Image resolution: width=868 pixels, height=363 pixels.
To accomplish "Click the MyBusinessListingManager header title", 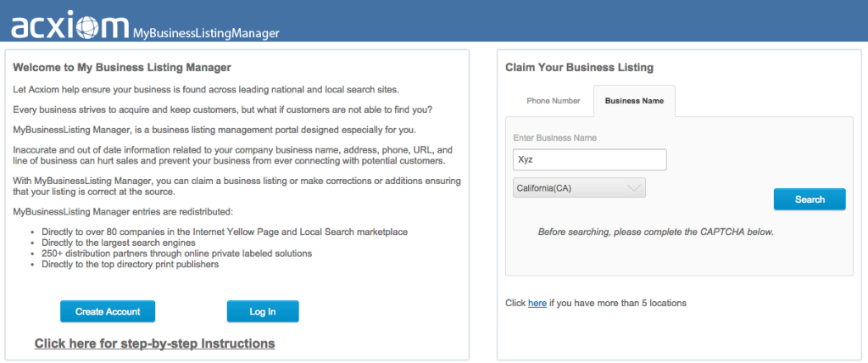I will tap(205, 33).
